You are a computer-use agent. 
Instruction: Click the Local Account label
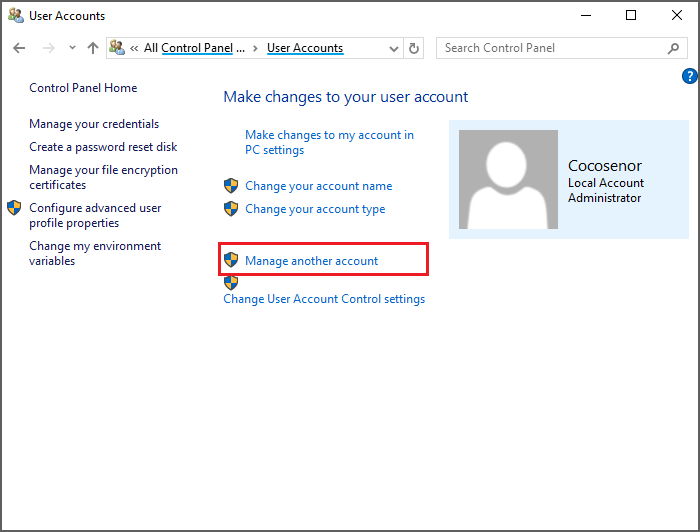606,183
